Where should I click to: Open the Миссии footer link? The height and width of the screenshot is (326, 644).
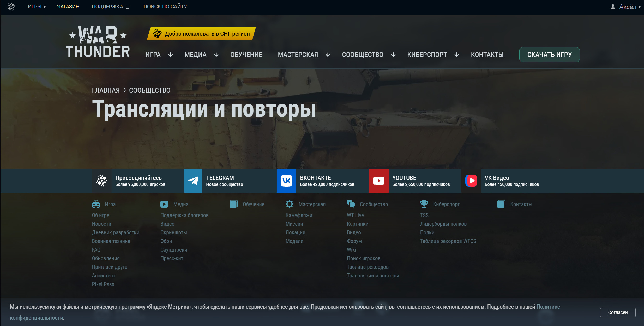(294, 224)
